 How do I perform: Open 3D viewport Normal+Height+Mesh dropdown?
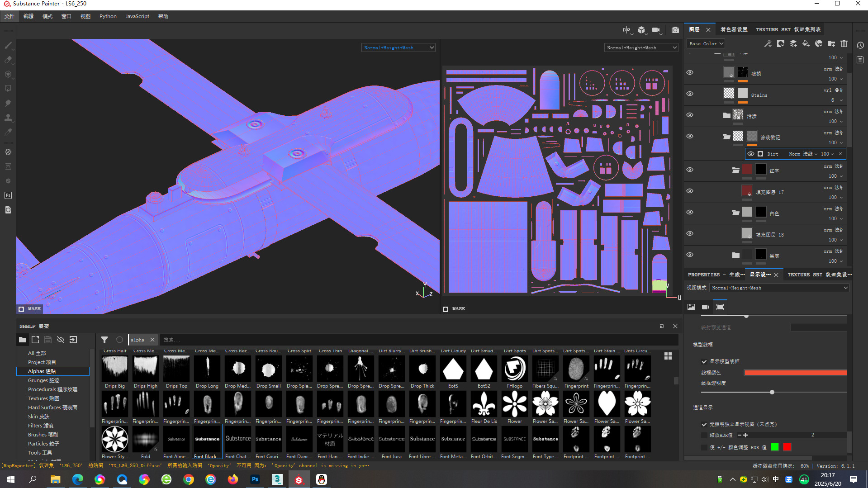click(x=398, y=47)
